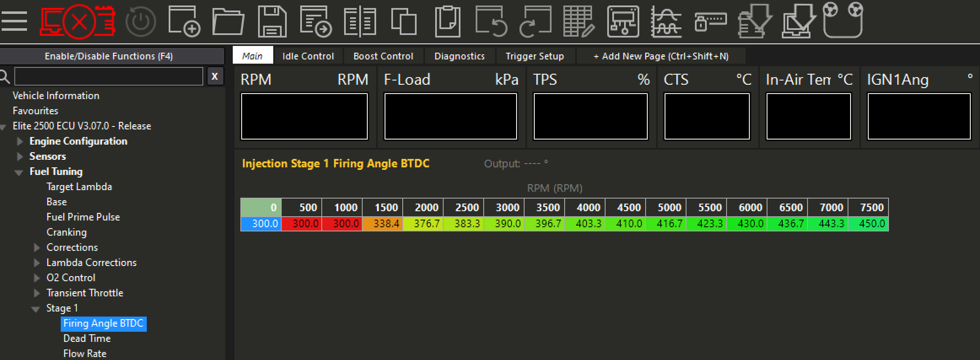Open the Boost Control tab
Image resolution: width=980 pixels, height=360 pixels.
tap(383, 56)
